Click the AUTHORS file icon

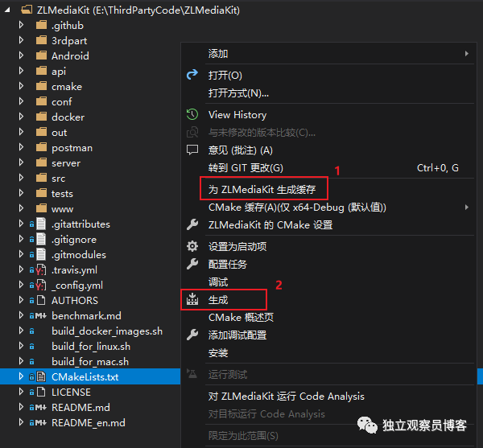pos(41,300)
